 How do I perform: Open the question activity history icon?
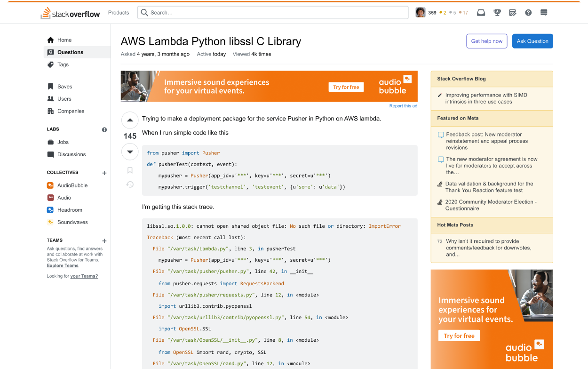point(130,184)
